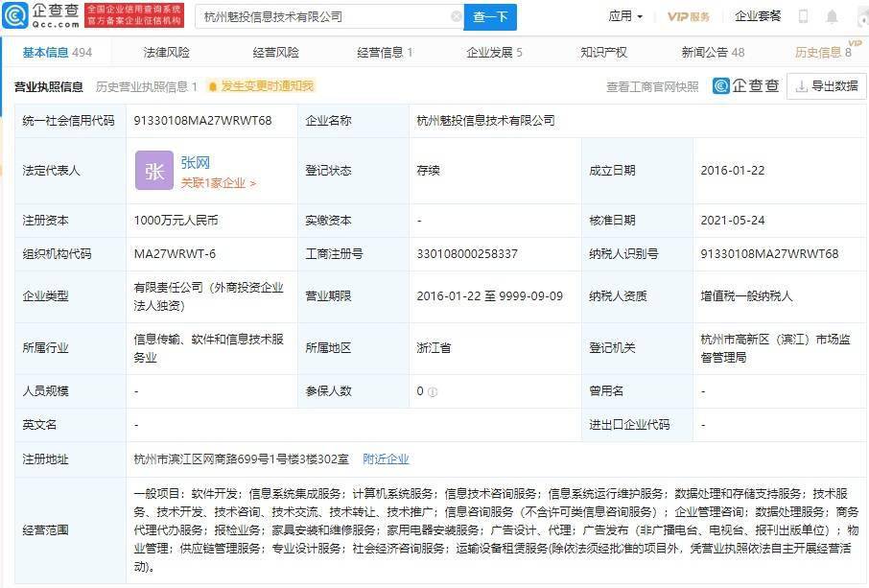
Task: Open 历史营业执照信息 section
Action: click(147, 86)
